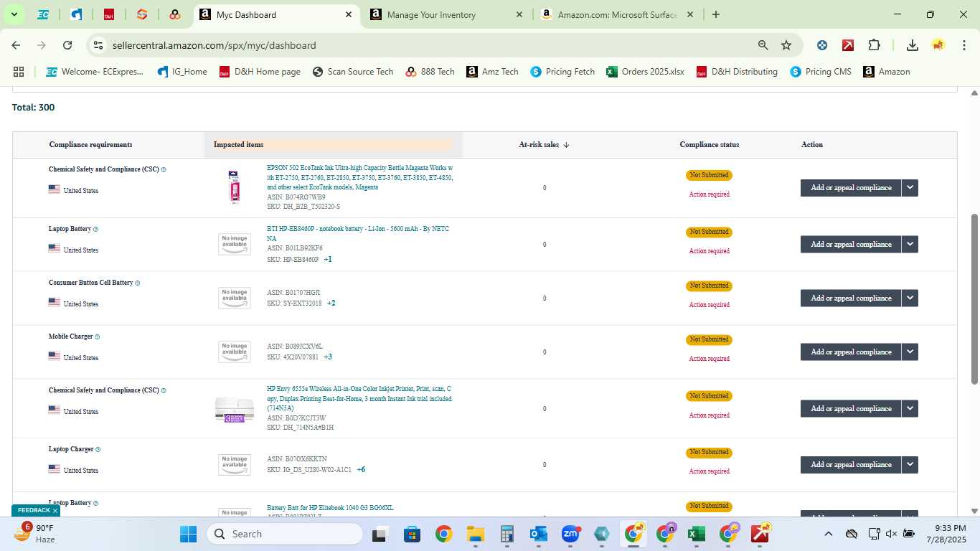Click the EPSON ink bottle thumbnail

coord(234,187)
